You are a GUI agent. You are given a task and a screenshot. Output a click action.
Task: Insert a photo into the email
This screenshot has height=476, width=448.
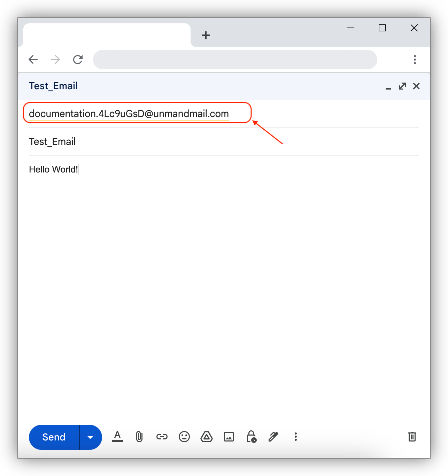pos(229,437)
